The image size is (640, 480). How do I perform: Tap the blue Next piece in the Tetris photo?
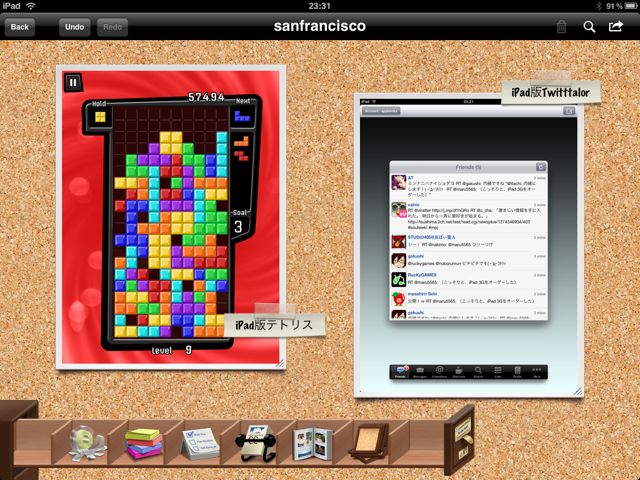[x=242, y=116]
